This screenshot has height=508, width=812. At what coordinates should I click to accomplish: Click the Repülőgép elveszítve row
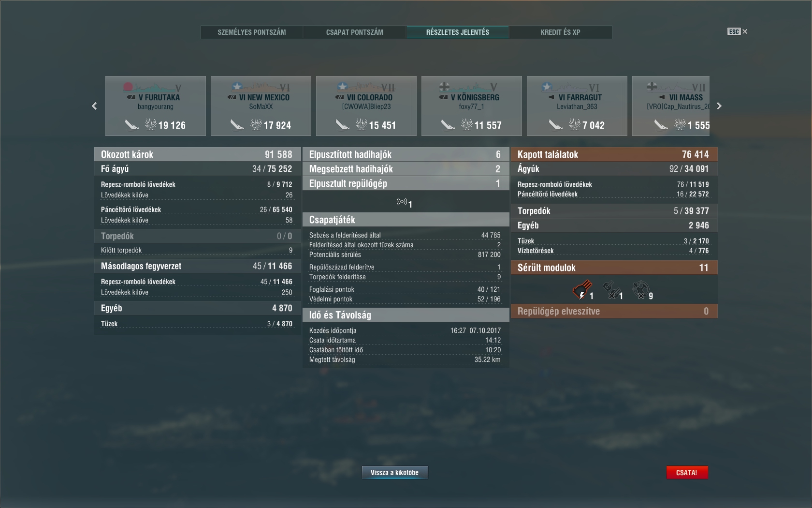click(614, 311)
